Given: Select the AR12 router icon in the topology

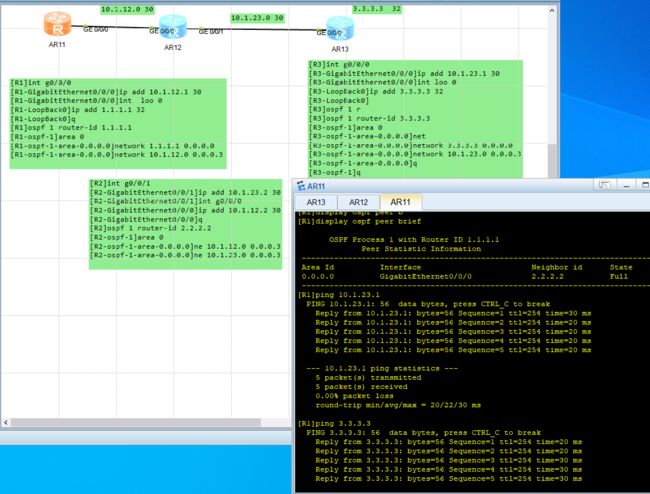Looking at the screenshot, I should [x=173, y=27].
